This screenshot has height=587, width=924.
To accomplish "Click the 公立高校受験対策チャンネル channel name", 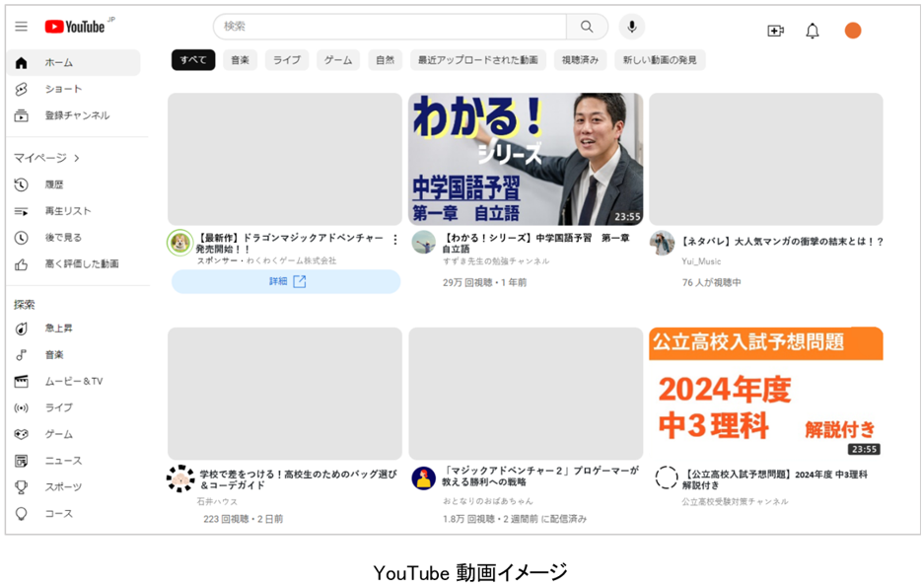I will (x=735, y=501).
